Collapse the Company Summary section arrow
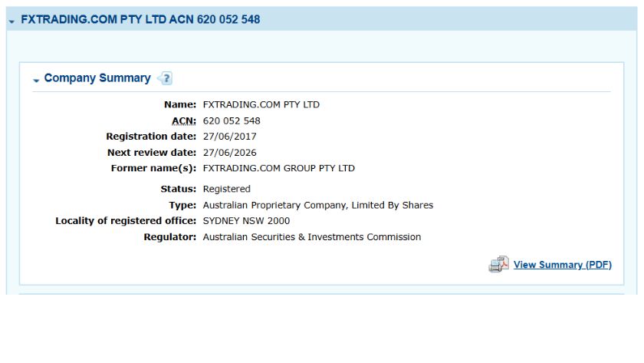This screenshot has width=644, height=363. (36, 80)
